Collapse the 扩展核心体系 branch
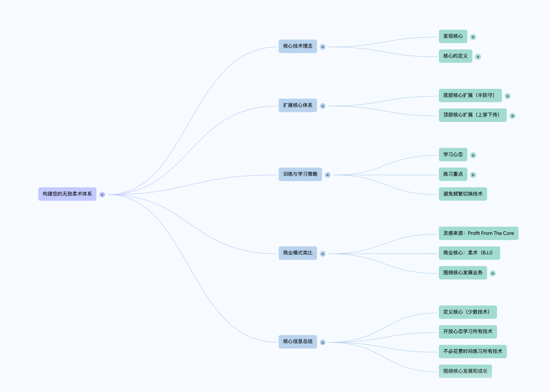Screen dimensions: 550x392 pos(323,106)
